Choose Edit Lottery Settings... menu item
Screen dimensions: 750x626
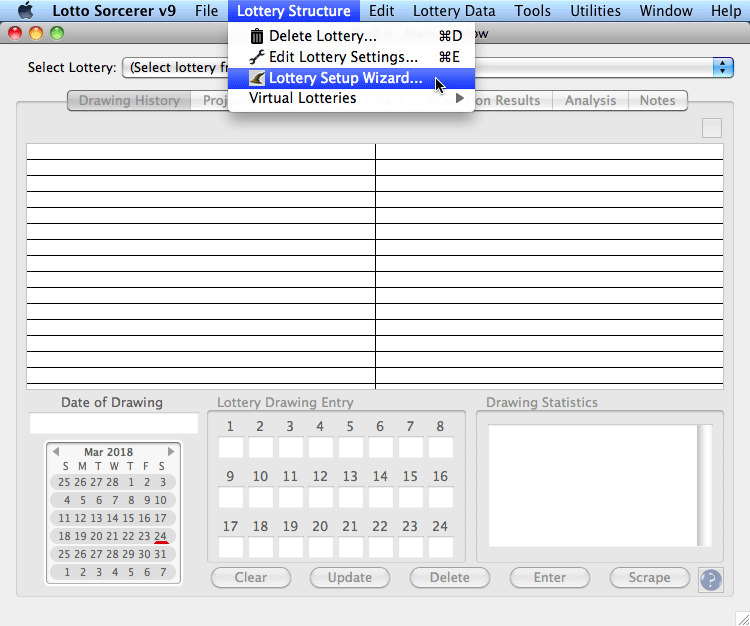click(351, 57)
